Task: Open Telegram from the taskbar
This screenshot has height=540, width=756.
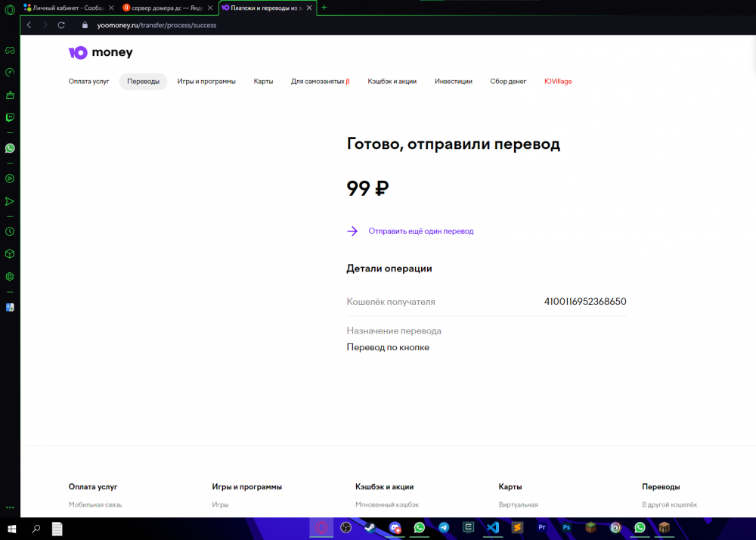Action: click(444, 528)
